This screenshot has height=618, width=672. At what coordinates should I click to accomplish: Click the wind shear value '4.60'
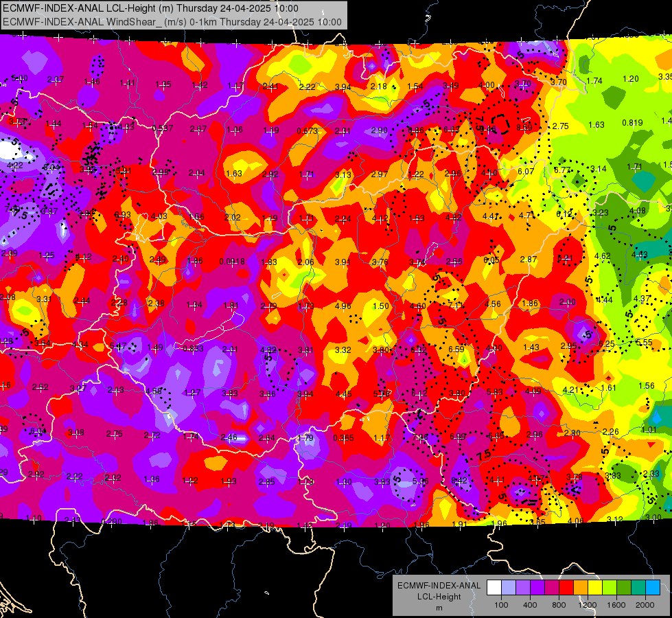tap(418, 306)
